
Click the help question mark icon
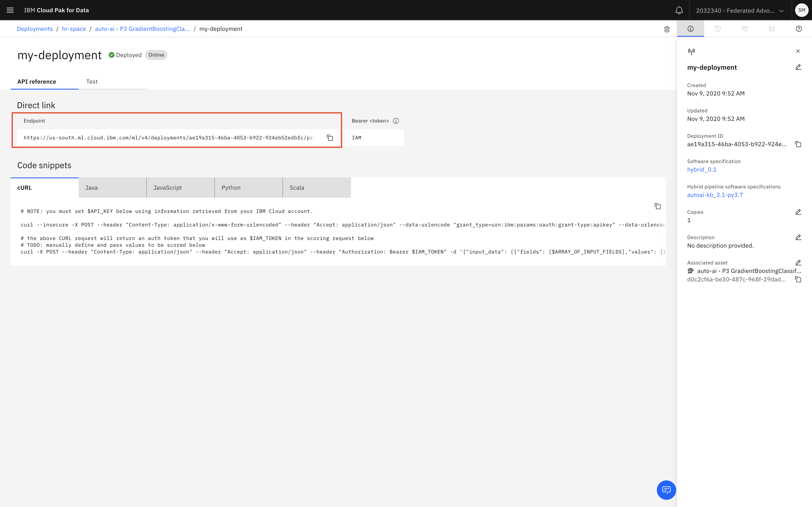[x=799, y=29]
